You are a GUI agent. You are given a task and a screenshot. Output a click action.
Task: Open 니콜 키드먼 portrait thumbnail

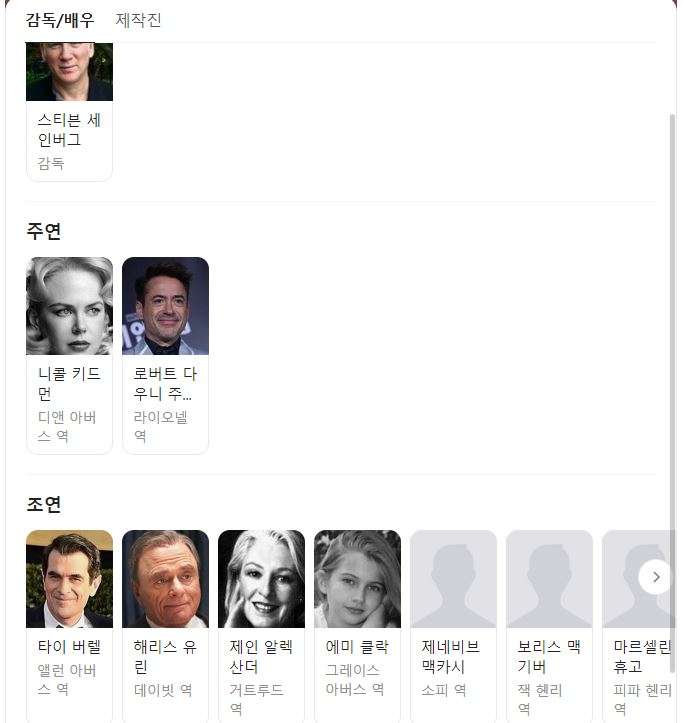[69, 306]
